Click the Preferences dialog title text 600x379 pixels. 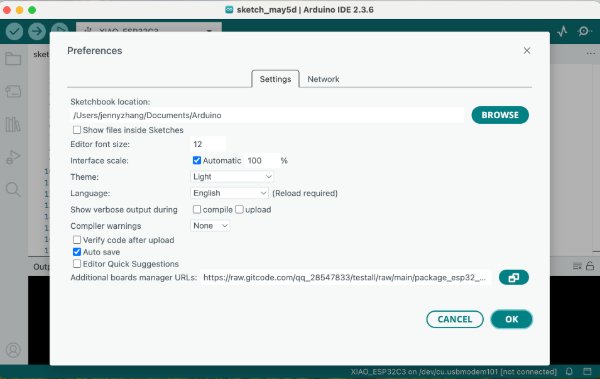(x=95, y=51)
